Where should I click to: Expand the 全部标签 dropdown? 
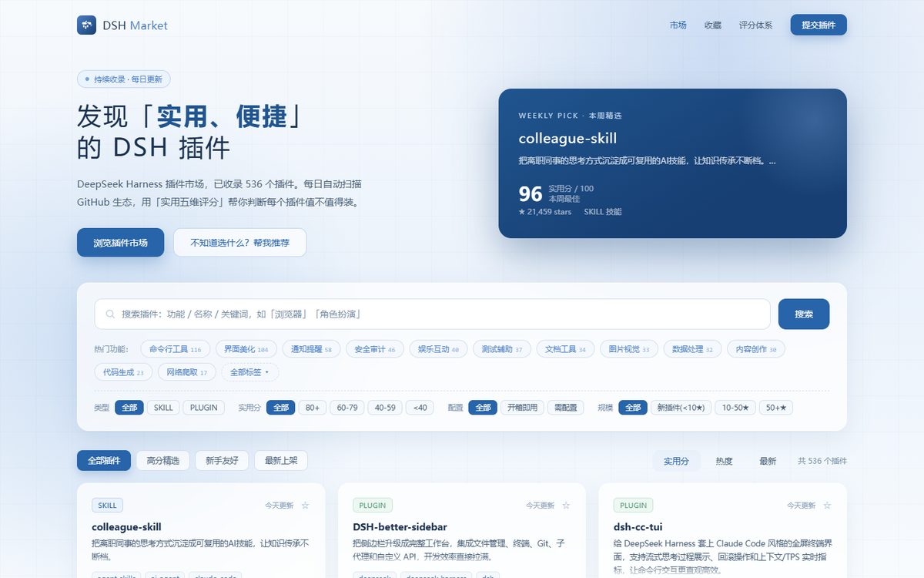[250, 372]
